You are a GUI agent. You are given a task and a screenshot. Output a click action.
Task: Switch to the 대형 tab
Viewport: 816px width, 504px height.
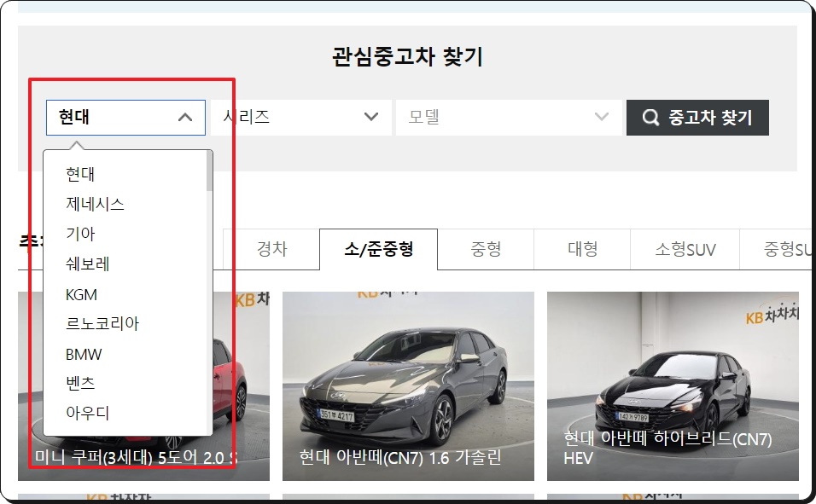click(x=582, y=249)
